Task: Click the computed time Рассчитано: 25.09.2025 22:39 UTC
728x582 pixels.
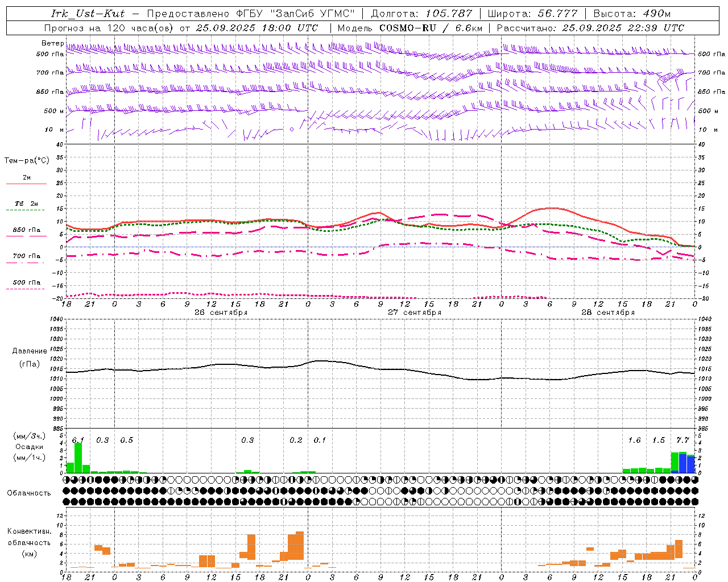Action: pos(590,28)
